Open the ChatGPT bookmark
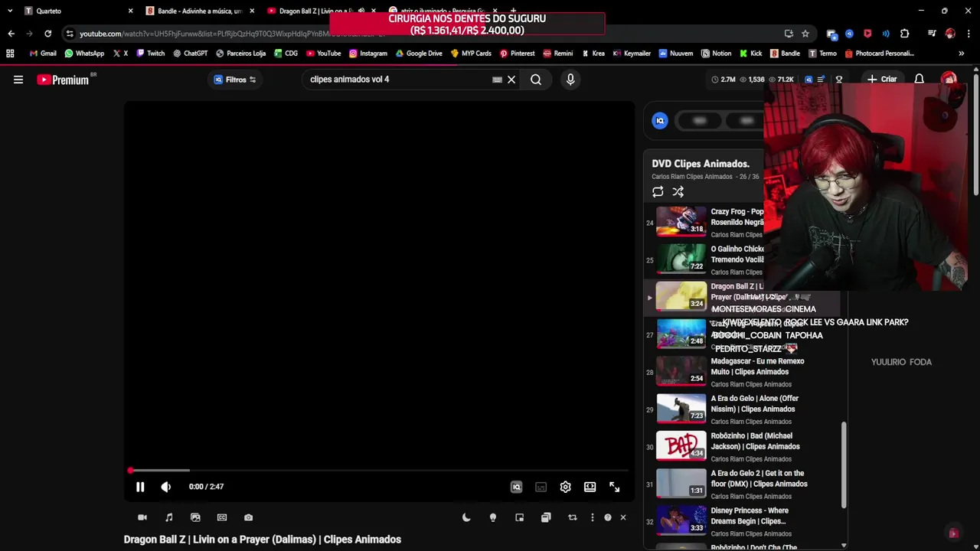 pyautogui.click(x=190, y=54)
